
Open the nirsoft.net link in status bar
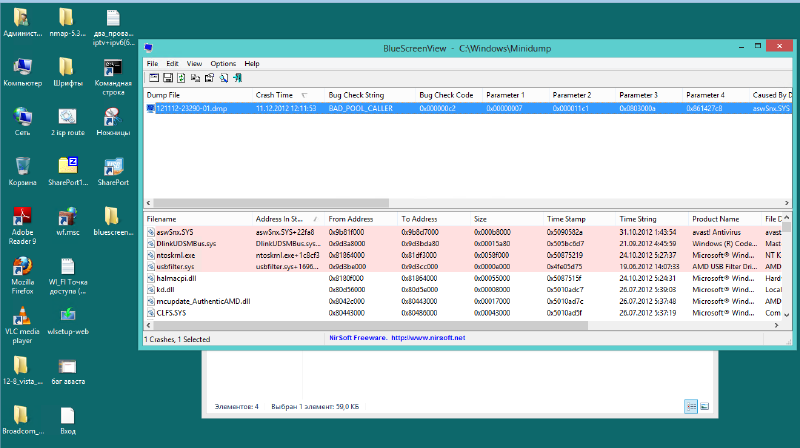tap(428, 338)
